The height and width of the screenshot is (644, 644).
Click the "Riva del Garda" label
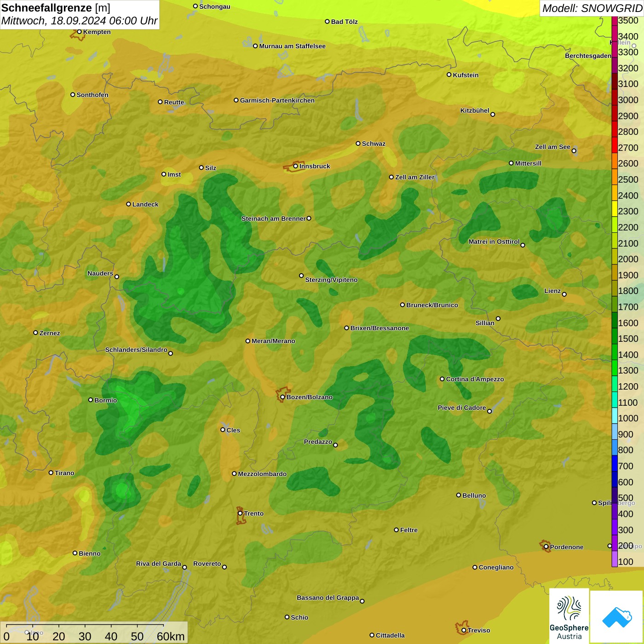[159, 563]
